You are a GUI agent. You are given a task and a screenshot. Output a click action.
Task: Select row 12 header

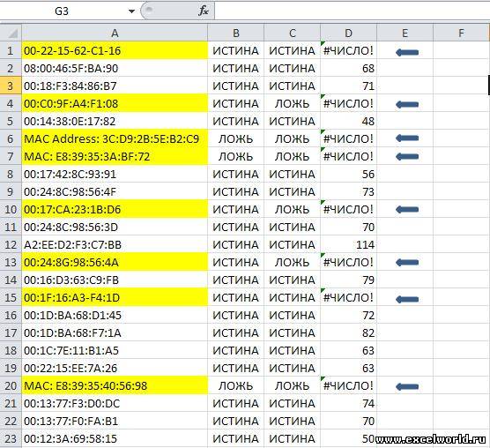(11, 244)
